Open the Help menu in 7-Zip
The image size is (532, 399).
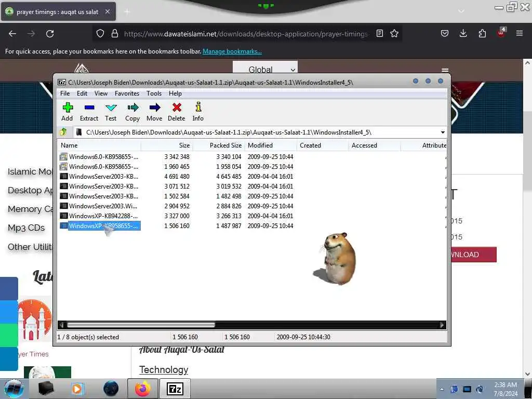[175, 94]
